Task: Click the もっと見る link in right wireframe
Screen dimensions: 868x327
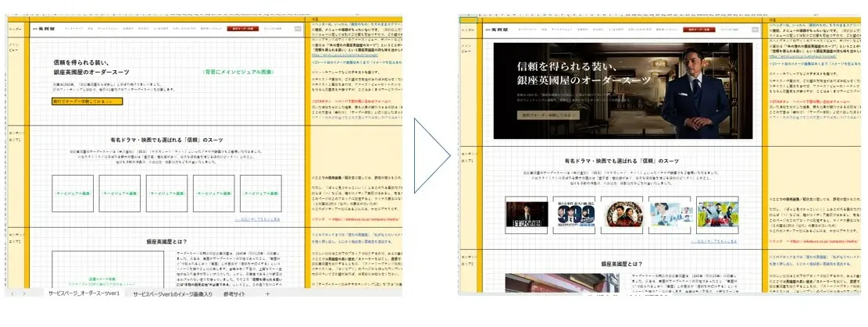Action: click(x=713, y=241)
